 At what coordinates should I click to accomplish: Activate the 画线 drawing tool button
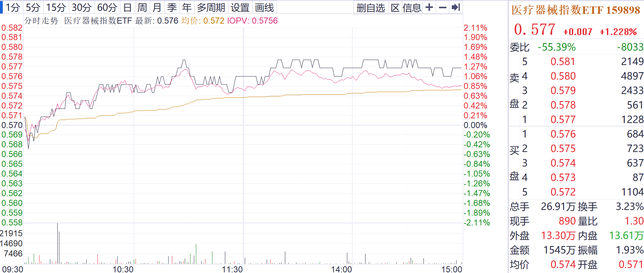tap(264, 7)
